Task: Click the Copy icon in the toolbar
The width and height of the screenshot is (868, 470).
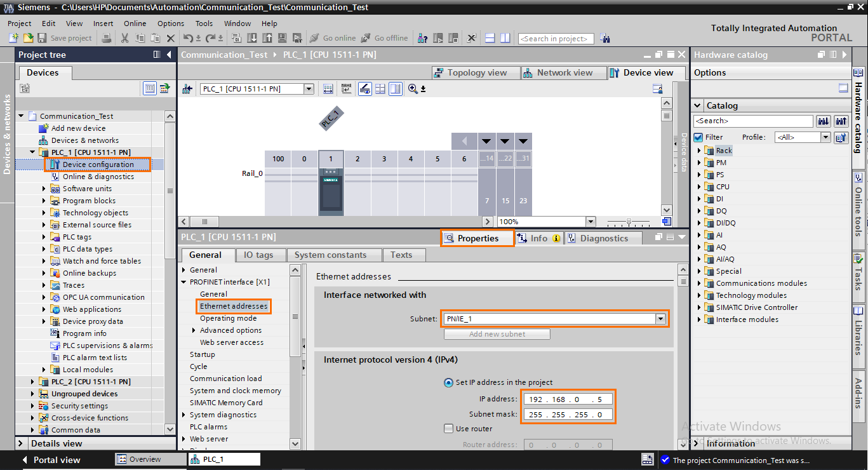Action: [140, 38]
